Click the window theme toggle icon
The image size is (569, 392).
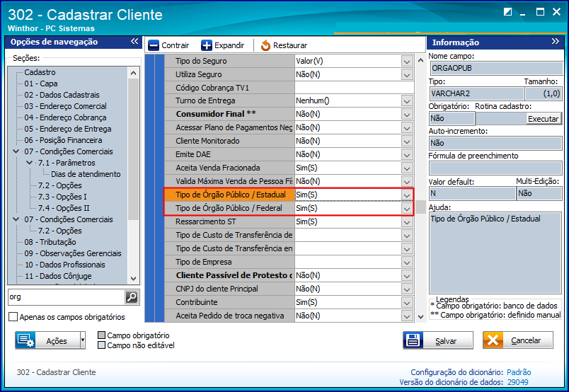(507, 12)
